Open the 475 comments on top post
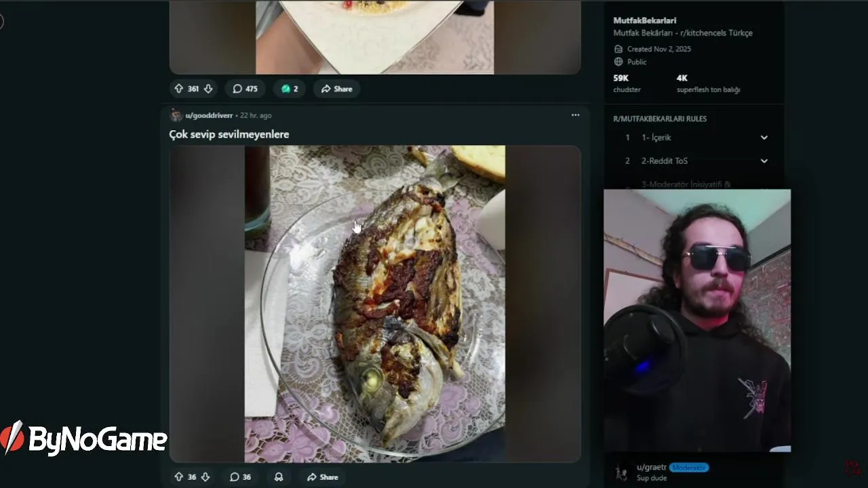Viewport: 868px width, 488px height. 245,89
